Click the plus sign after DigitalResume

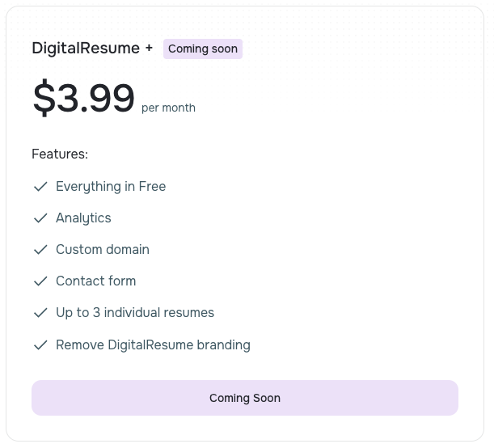pyautogui.click(x=149, y=49)
